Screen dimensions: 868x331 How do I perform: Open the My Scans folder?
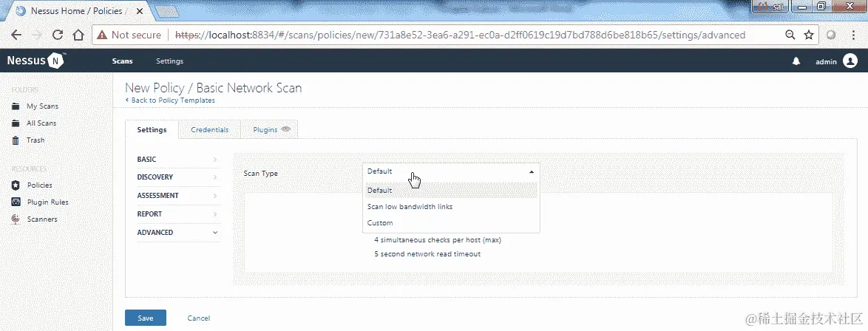coord(42,106)
